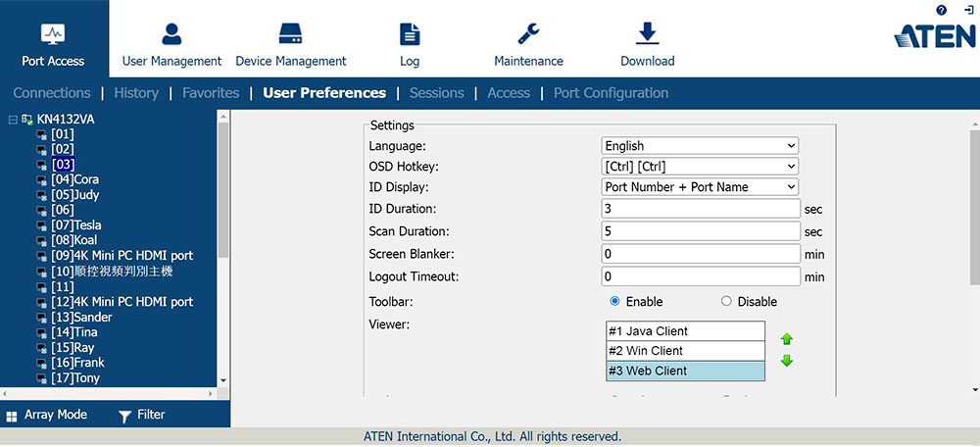Switch to the Connections tab
The height and width of the screenshot is (447, 980).
[52, 93]
